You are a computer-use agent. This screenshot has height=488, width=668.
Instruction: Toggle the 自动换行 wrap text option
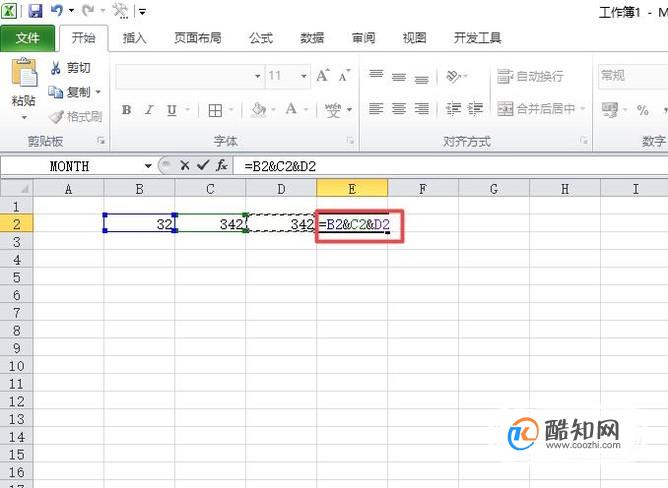(530, 76)
